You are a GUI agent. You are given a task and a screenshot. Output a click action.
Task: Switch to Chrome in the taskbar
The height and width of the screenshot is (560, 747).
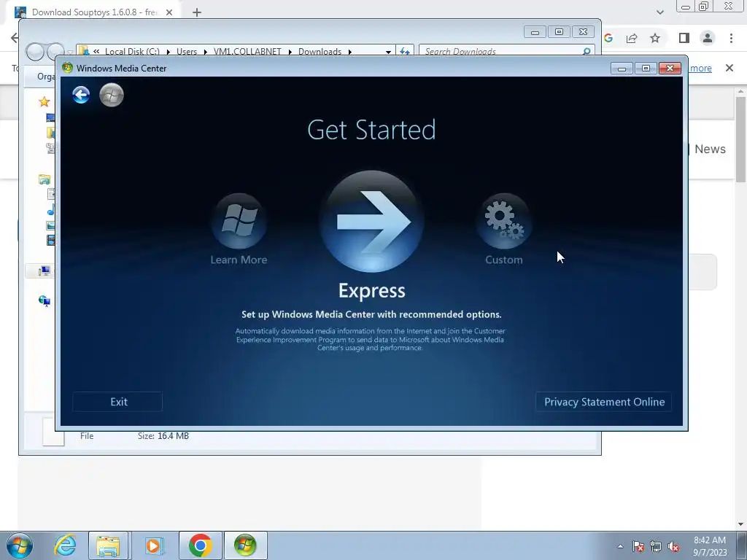(200, 545)
